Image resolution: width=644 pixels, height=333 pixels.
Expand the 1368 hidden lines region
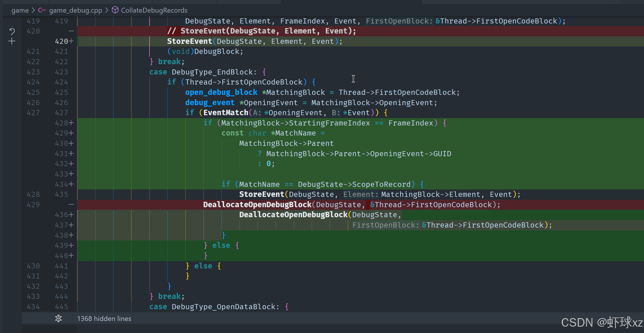coord(104,319)
